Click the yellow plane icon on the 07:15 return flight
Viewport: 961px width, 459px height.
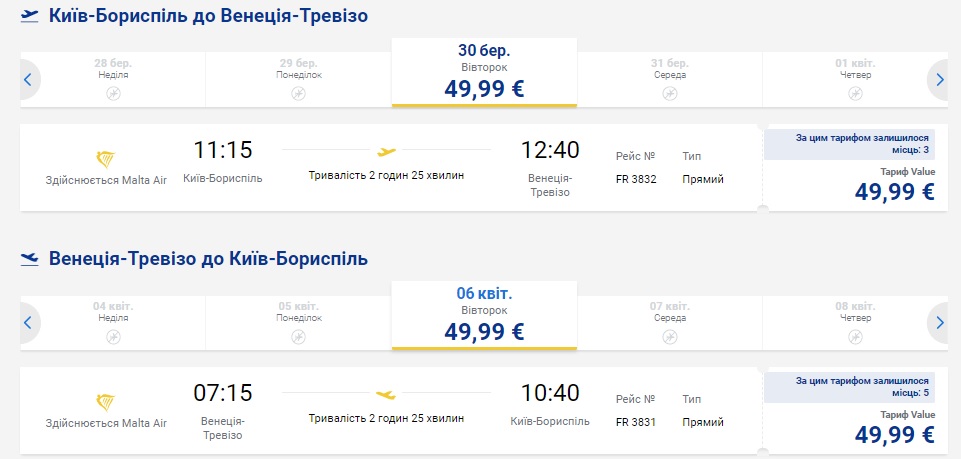coord(385,394)
